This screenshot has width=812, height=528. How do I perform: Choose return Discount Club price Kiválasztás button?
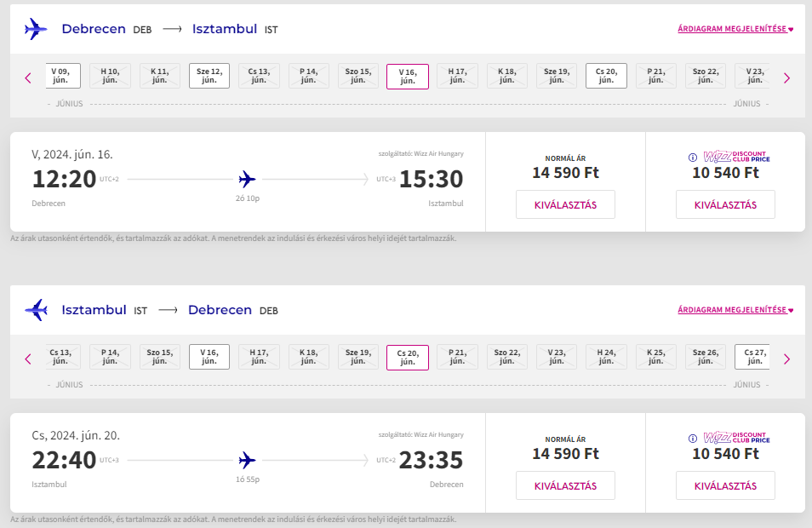(x=725, y=485)
